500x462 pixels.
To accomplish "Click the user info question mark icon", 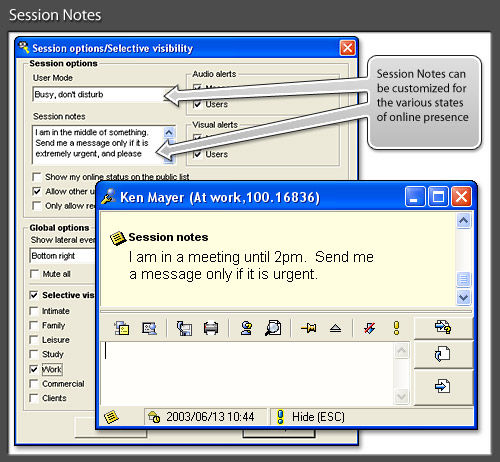I will (247, 328).
